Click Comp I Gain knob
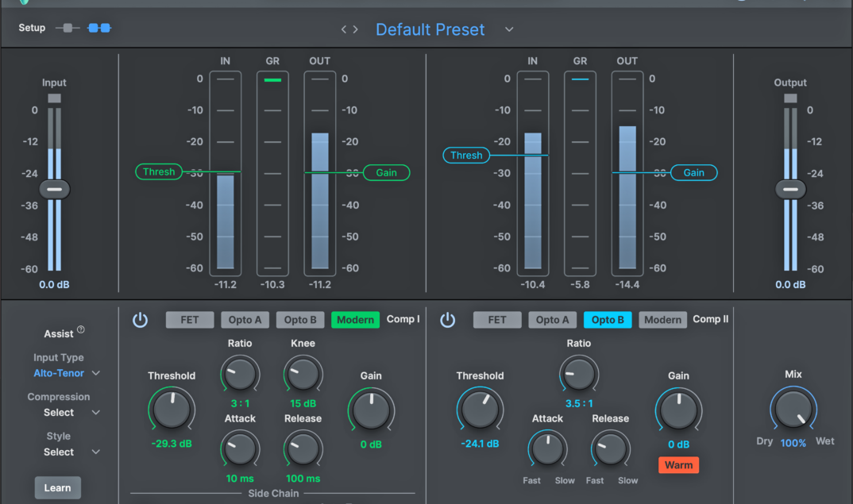 click(x=371, y=410)
